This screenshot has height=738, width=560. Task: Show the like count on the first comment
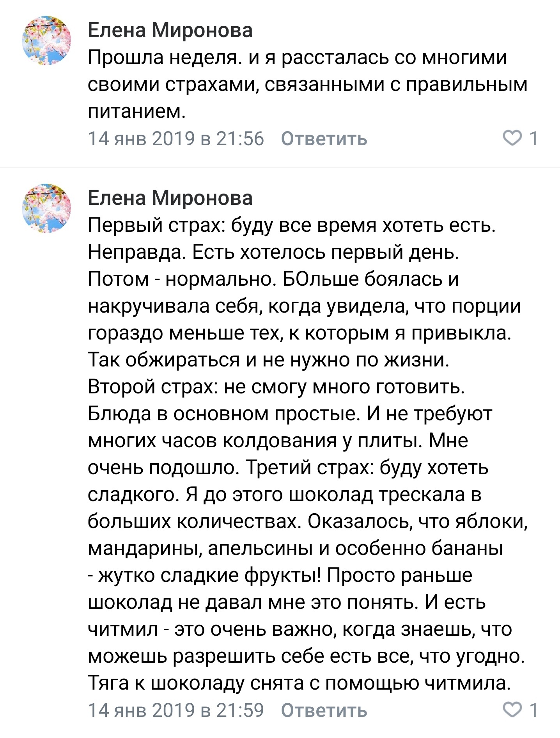(x=534, y=139)
